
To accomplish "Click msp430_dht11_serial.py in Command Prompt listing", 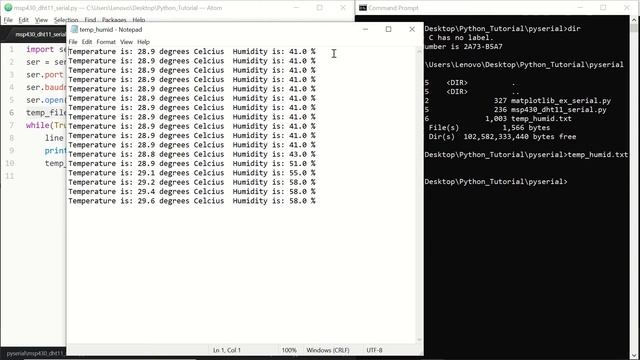I will pyautogui.click(x=559, y=110).
